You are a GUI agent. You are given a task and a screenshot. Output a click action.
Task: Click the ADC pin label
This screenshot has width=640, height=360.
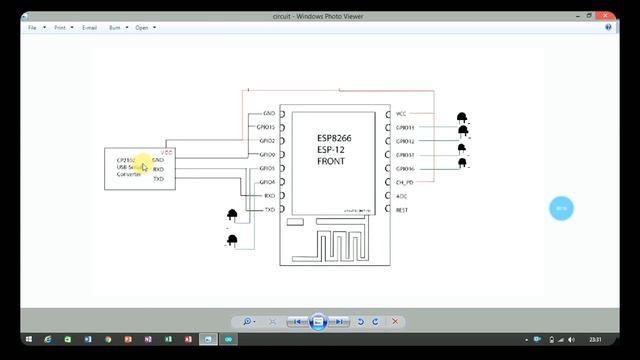401,196
